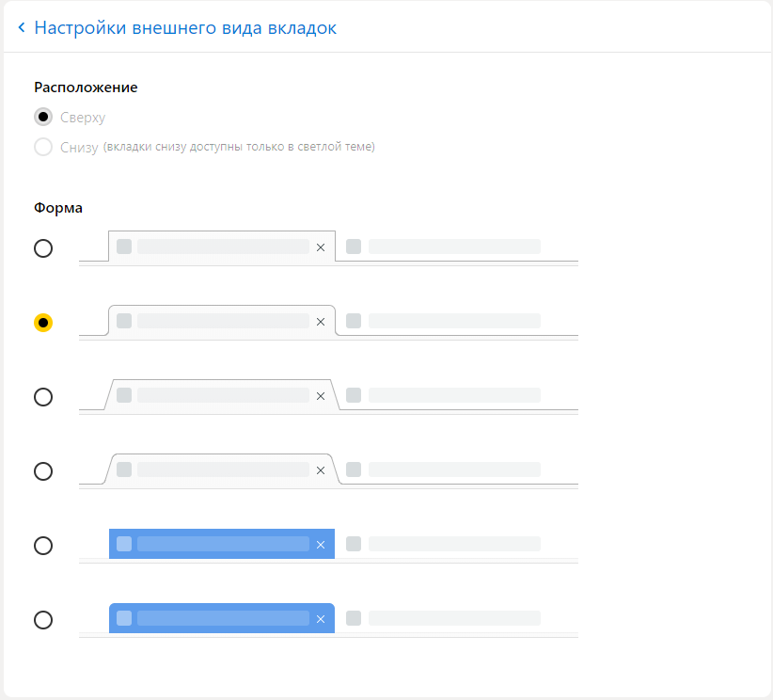
Task: Choose the rounded-corner tab shape radio
Action: (x=43, y=323)
